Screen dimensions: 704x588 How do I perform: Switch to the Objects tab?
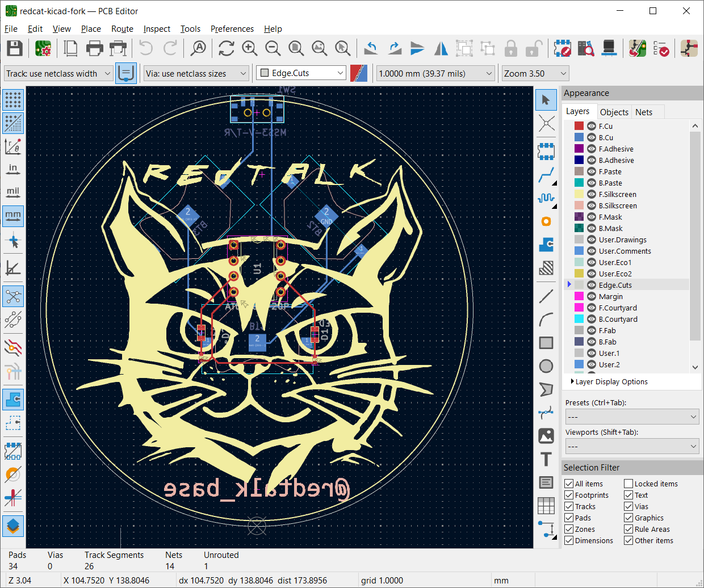click(x=614, y=112)
